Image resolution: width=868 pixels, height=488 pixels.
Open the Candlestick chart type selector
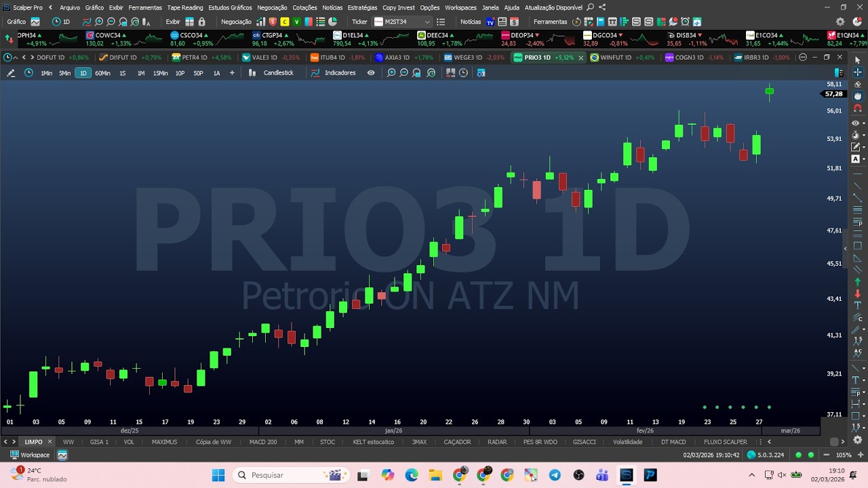[271, 73]
